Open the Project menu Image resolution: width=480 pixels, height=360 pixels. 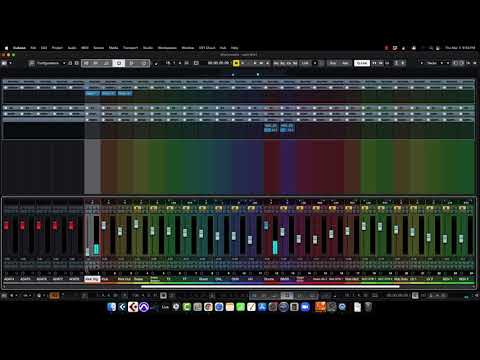pos(57,48)
